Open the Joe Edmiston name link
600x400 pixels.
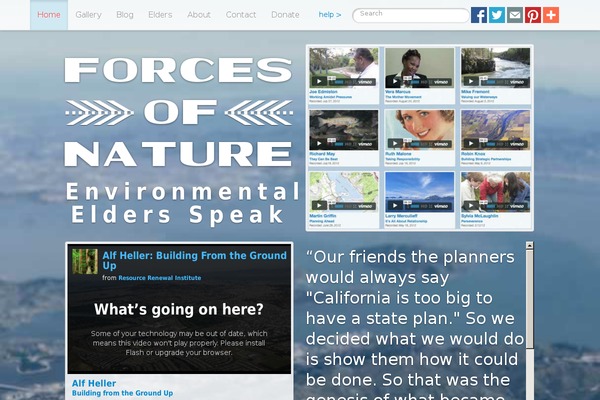coord(323,92)
